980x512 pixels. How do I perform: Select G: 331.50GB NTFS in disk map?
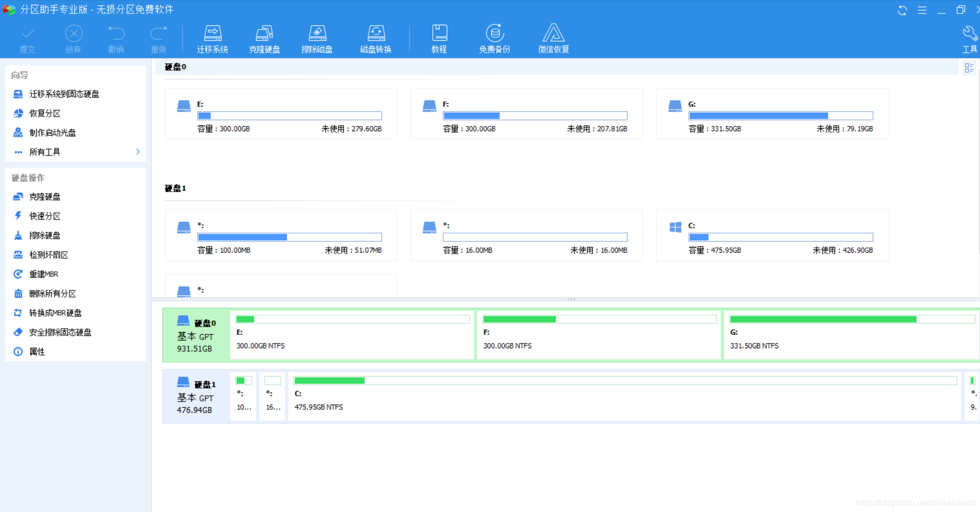(x=852, y=335)
